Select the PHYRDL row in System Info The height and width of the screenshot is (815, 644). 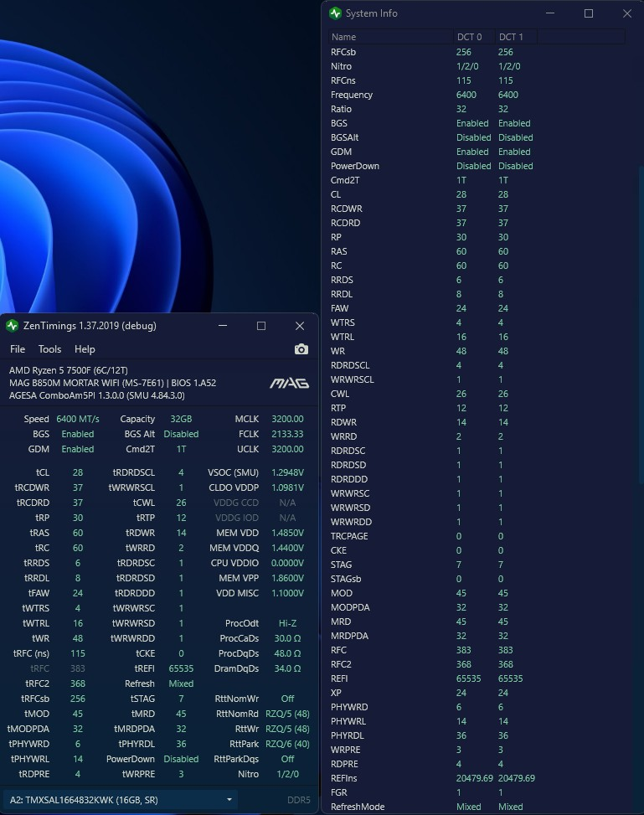coord(477,735)
